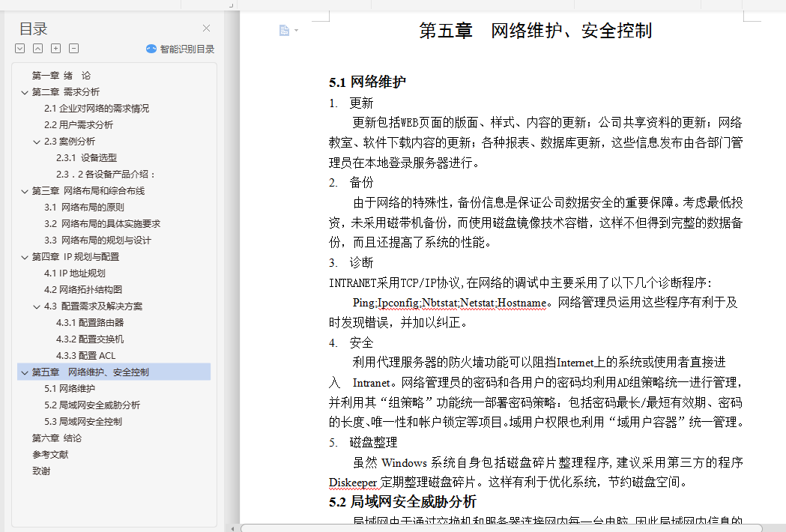Screen dimensions: 786x532
Task: Click the horizontal scrollbar at the document bottom
Action: click(x=501, y=528)
